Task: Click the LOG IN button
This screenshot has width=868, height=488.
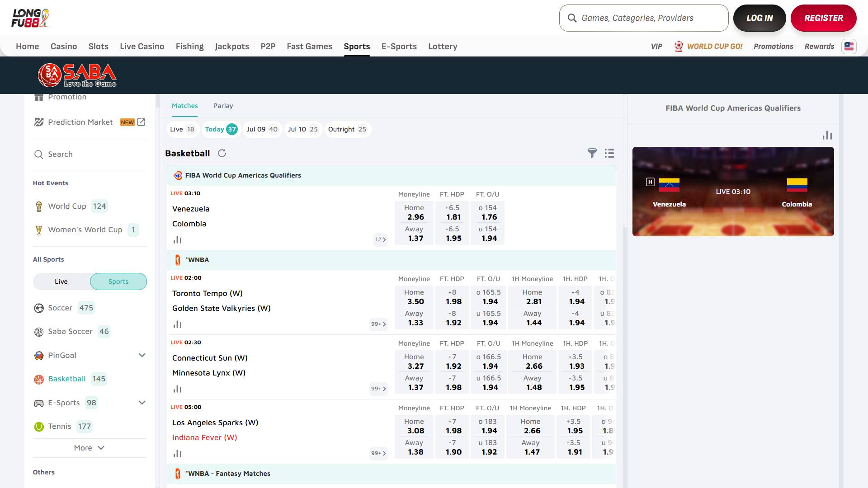Action: (x=759, y=18)
